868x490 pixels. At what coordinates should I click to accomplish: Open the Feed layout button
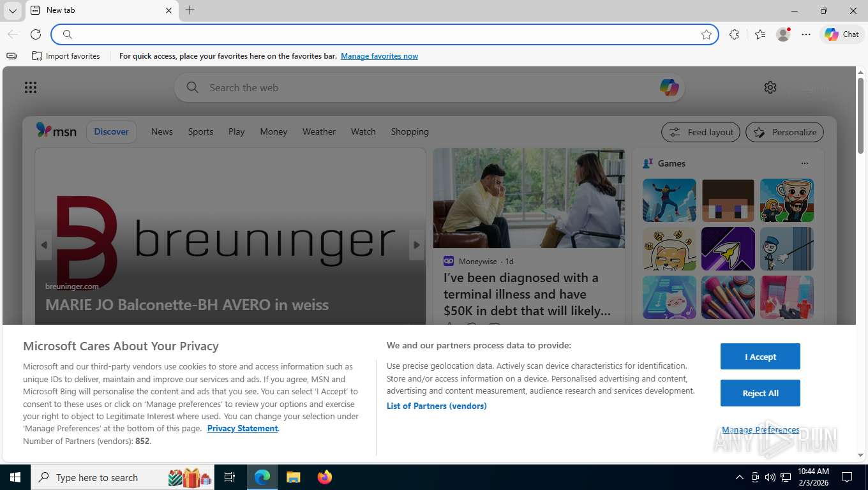tap(701, 132)
